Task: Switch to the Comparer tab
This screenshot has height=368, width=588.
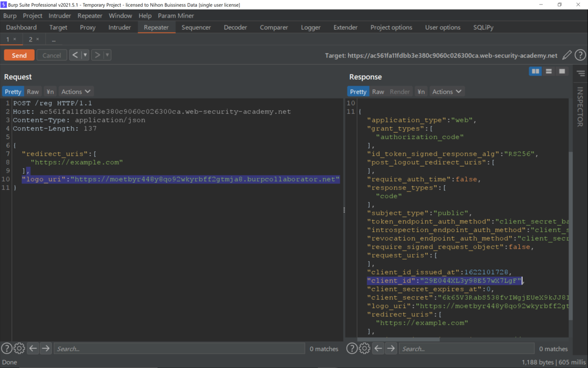Action: click(274, 27)
